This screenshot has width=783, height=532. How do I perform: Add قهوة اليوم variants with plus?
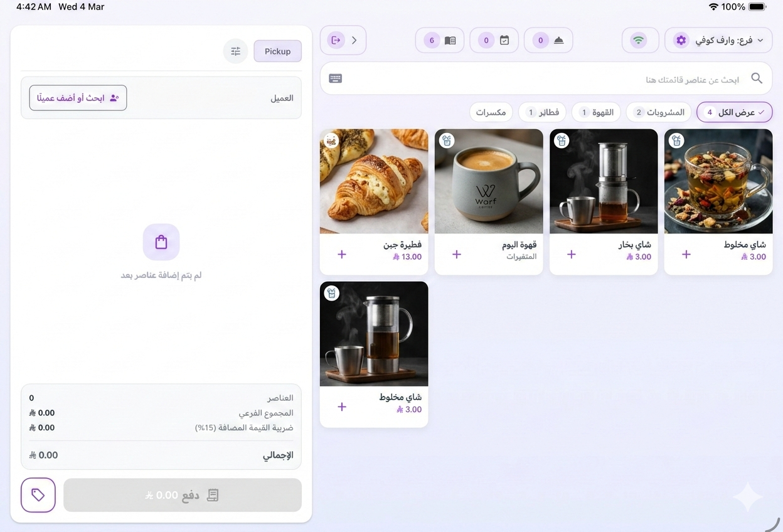[x=457, y=254]
